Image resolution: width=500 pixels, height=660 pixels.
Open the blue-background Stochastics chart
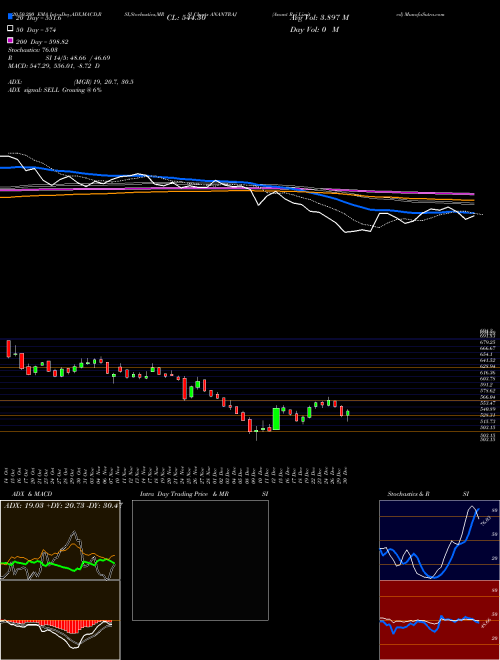[439, 540]
